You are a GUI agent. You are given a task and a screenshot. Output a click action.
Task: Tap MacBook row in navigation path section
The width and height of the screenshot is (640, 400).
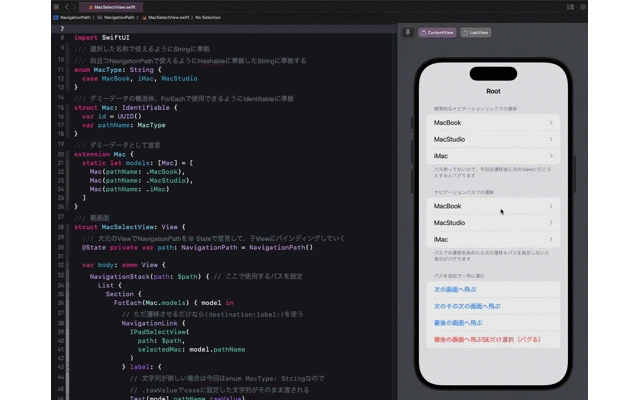point(493,206)
